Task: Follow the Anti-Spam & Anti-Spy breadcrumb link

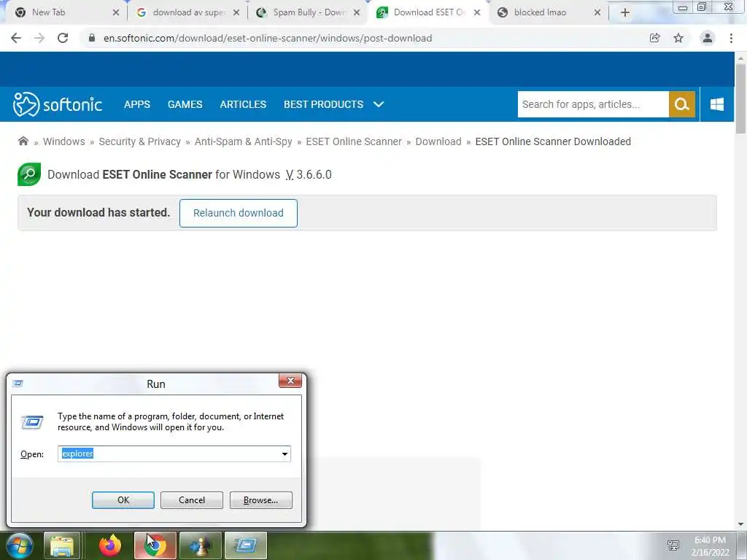Action: (x=243, y=141)
